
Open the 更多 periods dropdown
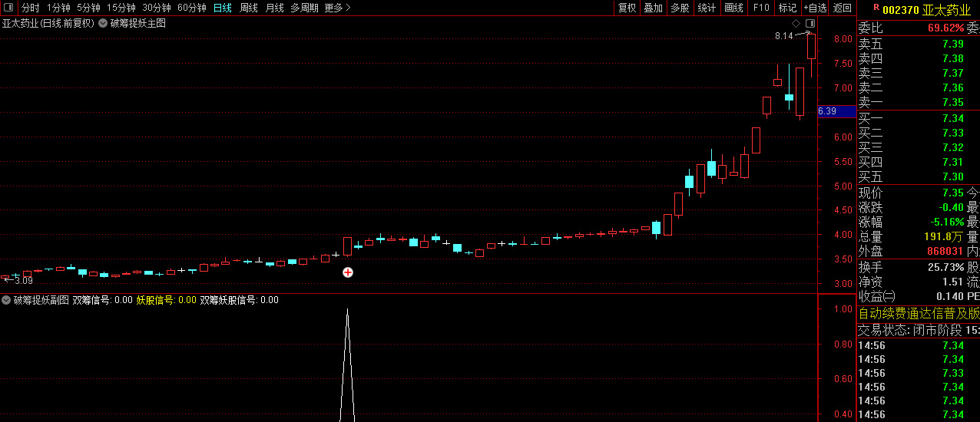(337, 8)
